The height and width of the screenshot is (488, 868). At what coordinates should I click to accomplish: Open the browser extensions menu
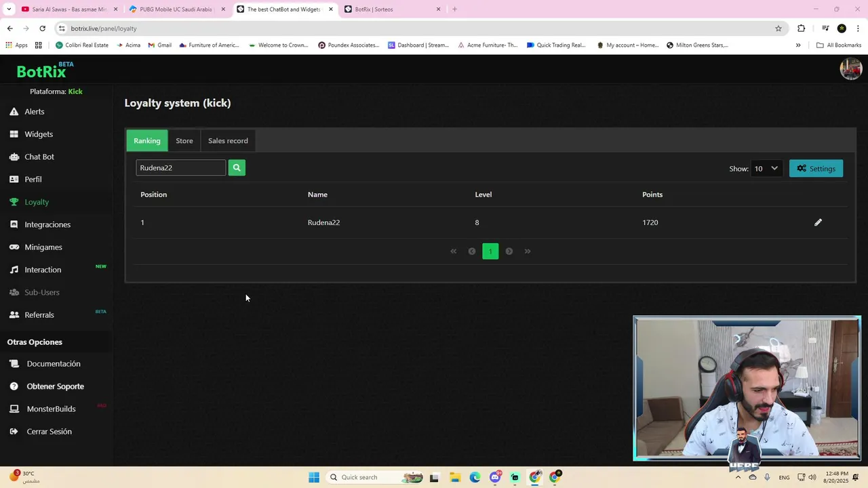[802, 28]
